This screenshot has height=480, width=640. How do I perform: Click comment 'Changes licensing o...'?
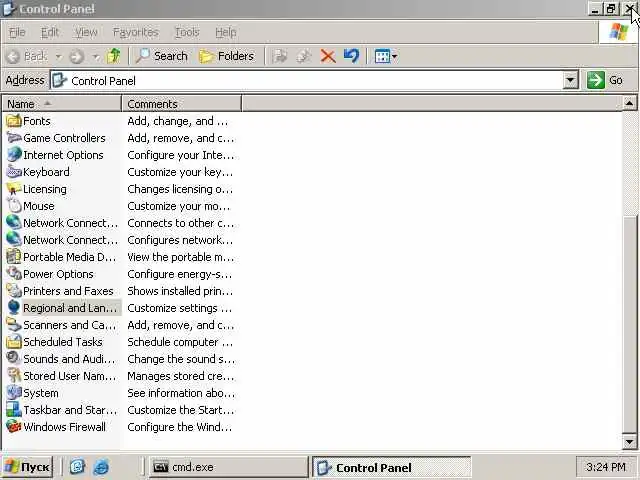[x=180, y=189]
